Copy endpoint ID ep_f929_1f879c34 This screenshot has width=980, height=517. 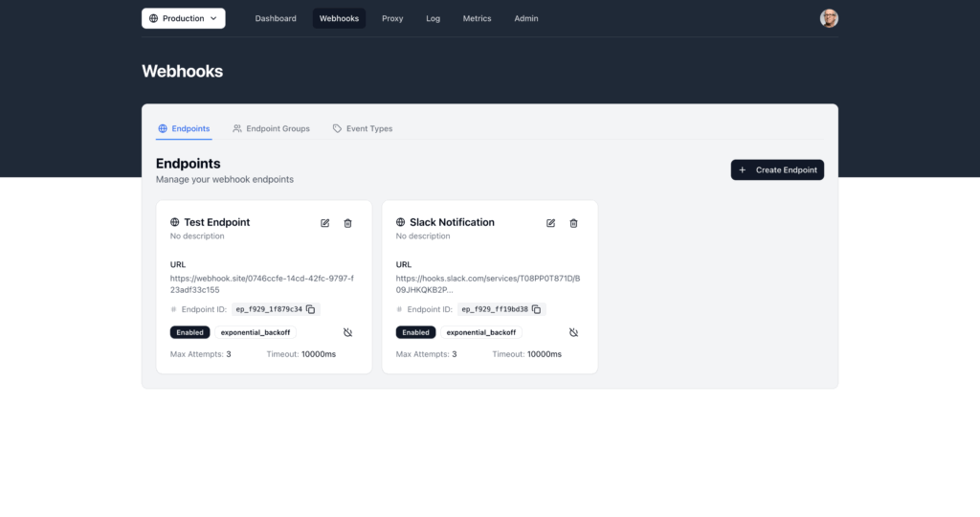click(x=311, y=309)
